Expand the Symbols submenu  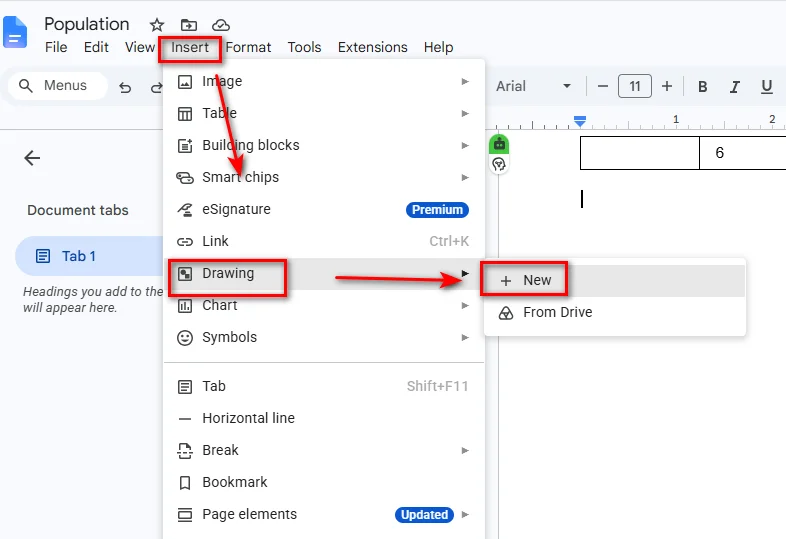tap(324, 337)
